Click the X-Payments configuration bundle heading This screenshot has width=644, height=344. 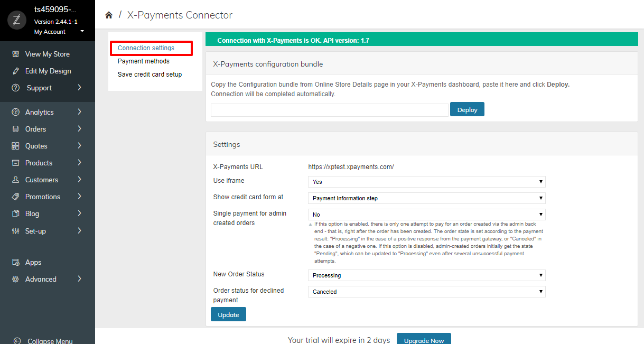click(x=268, y=64)
